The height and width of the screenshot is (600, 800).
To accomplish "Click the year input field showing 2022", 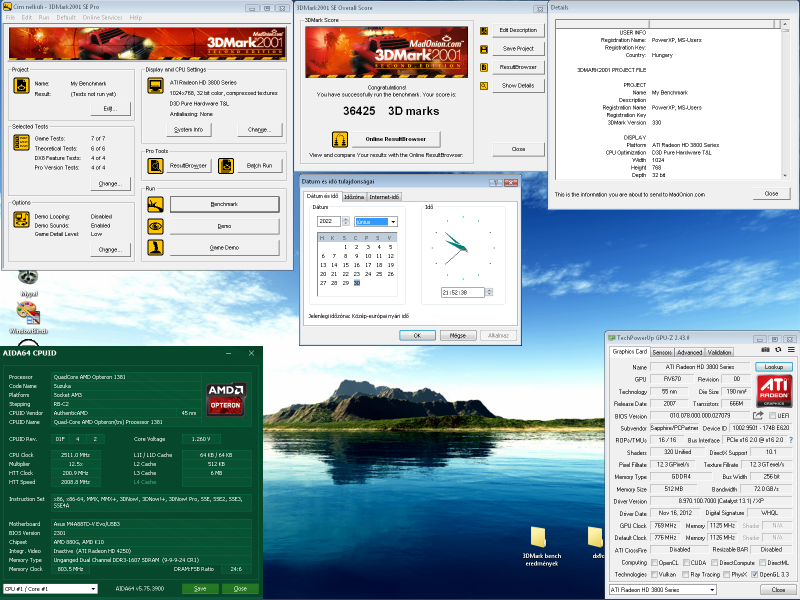I will (329, 221).
